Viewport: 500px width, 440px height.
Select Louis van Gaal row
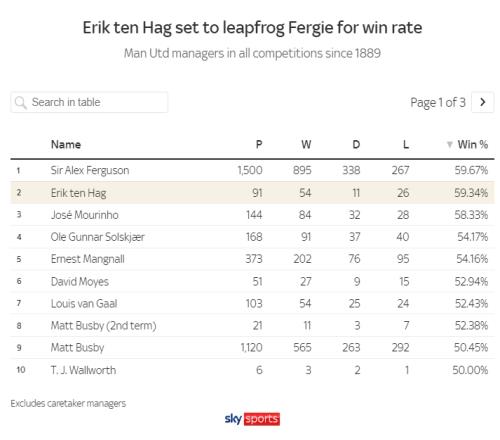click(252, 303)
